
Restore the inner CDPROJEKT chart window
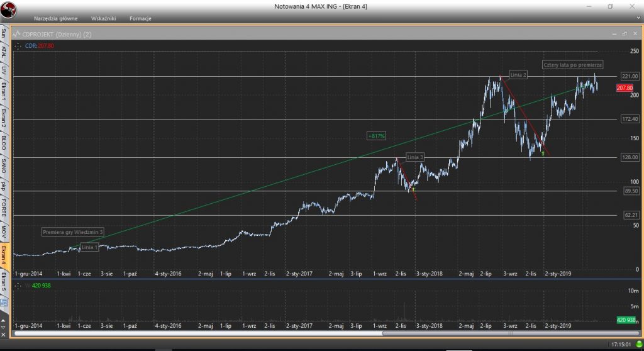tap(625, 33)
